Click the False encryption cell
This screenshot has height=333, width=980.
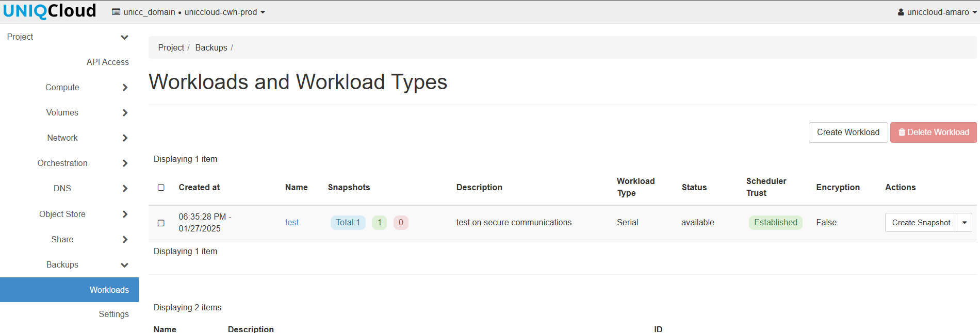[x=826, y=223]
